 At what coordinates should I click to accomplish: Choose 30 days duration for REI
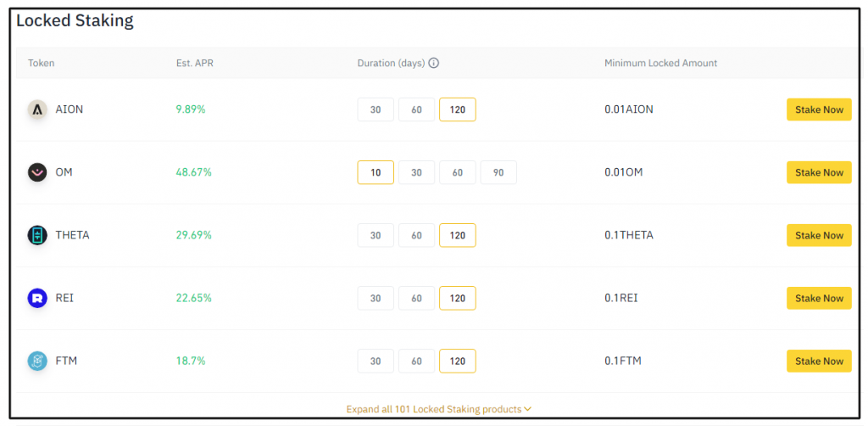coord(376,298)
